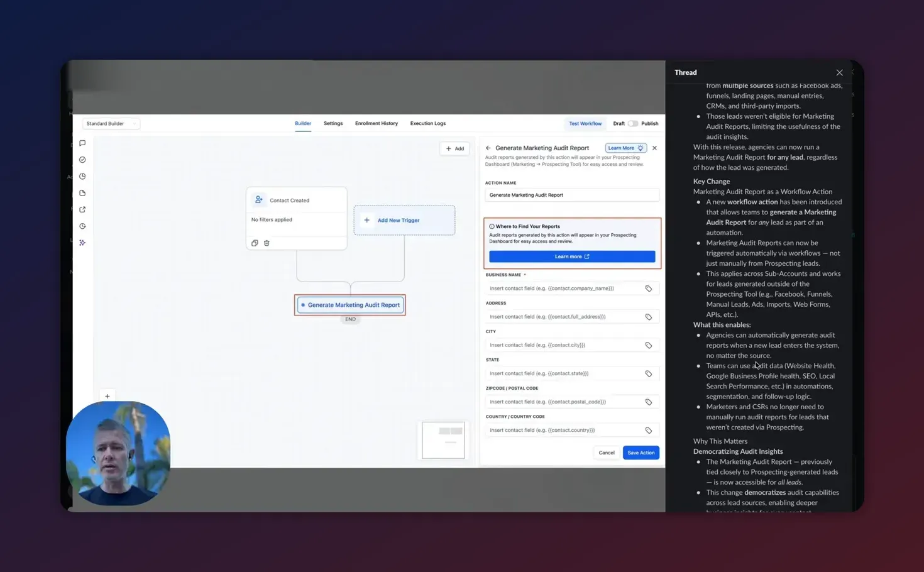
Task: Click the minimap thumbnail in the canvas corner
Action: pyautogui.click(x=443, y=440)
